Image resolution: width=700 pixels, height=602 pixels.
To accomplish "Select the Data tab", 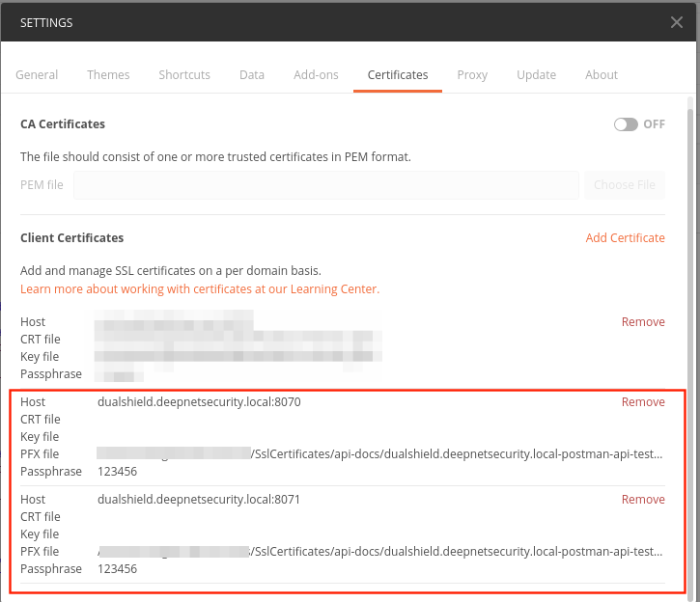I will (252, 75).
